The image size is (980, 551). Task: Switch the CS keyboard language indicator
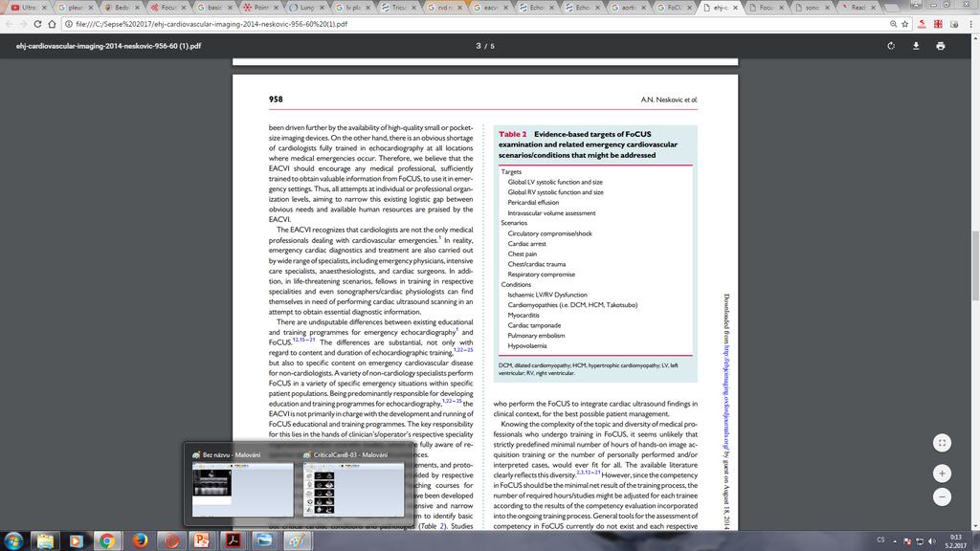click(x=880, y=540)
